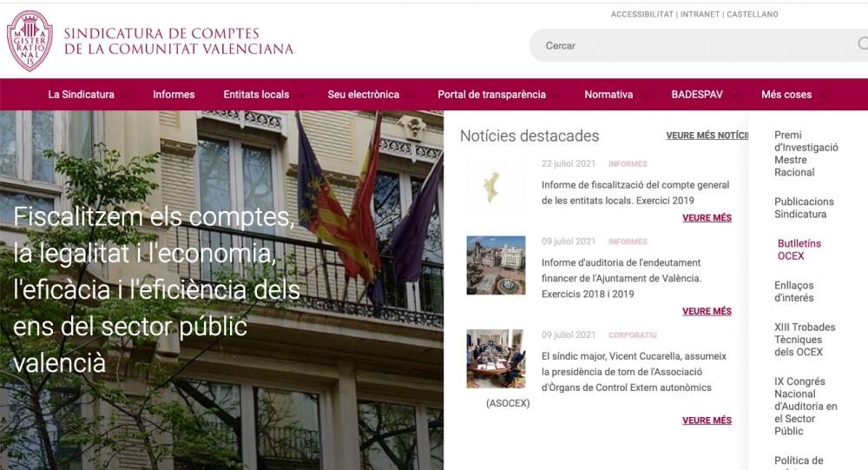Image resolution: width=868 pixels, height=470 pixels.
Task: Open the Accessibilitat link
Action: click(x=641, y=15)
